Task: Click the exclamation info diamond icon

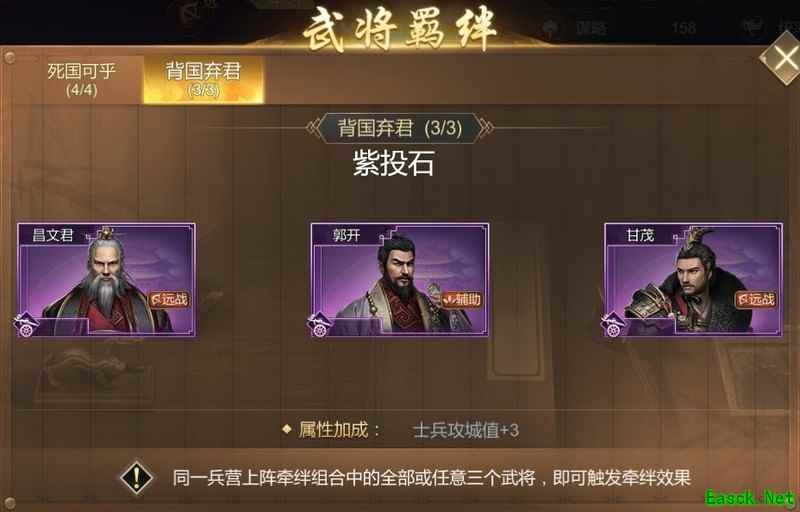Action: [x=136, y=478]
